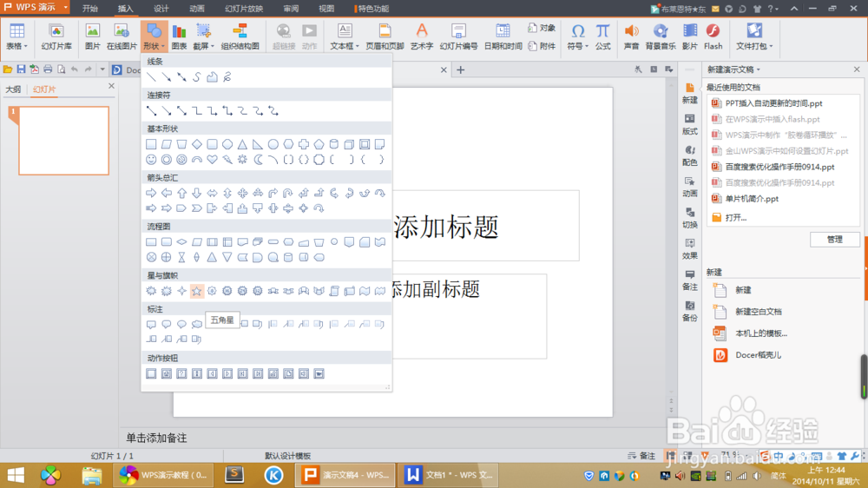Expand the New Presentation pane dropdown
868x488 pixels.
tap(759, 69)
